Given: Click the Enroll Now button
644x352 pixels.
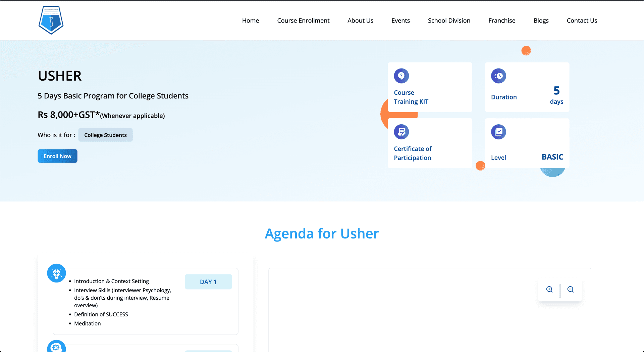Looking at the screenshot, I should (57, 156).
